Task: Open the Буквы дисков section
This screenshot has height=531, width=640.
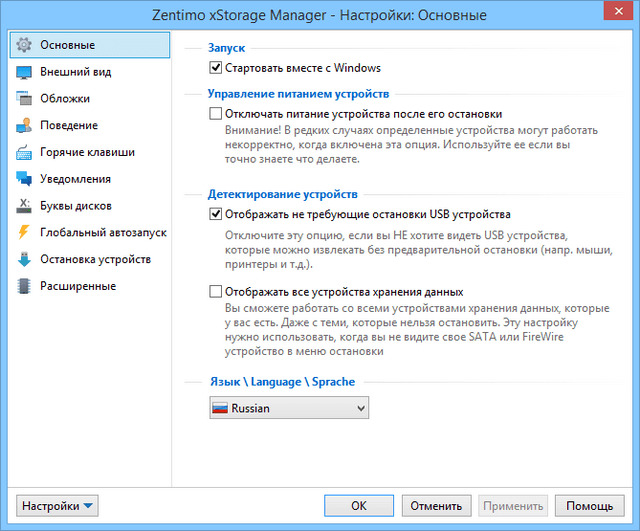Action: (x=75, y=206)
